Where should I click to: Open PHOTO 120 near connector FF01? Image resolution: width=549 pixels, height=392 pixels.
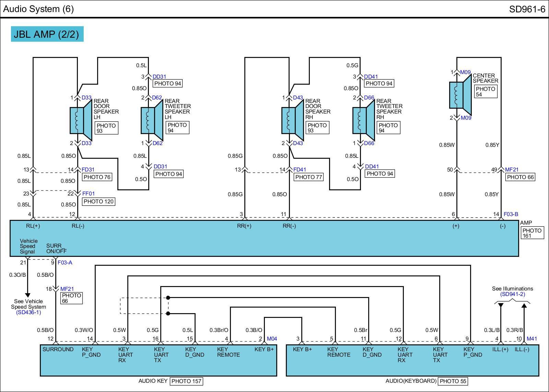(x=98, y=202)
